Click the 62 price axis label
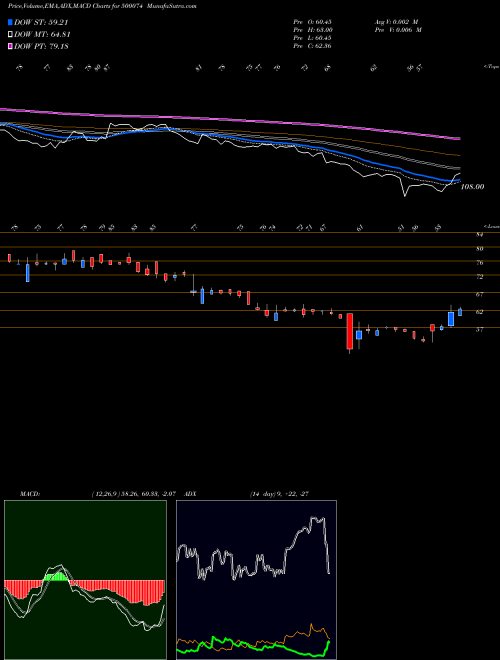Image resolution: width=500 pixels, height=660 pixels. click(479, 312)
